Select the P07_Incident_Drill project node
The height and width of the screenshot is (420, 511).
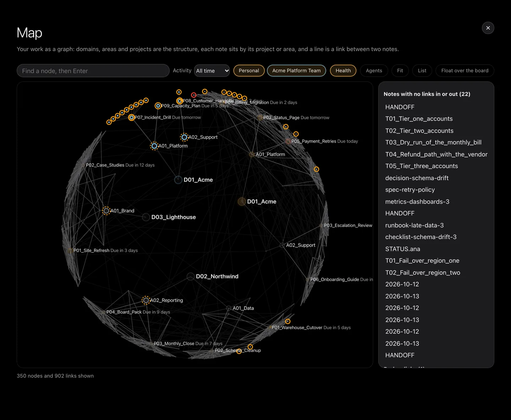(x=132, y=118)
